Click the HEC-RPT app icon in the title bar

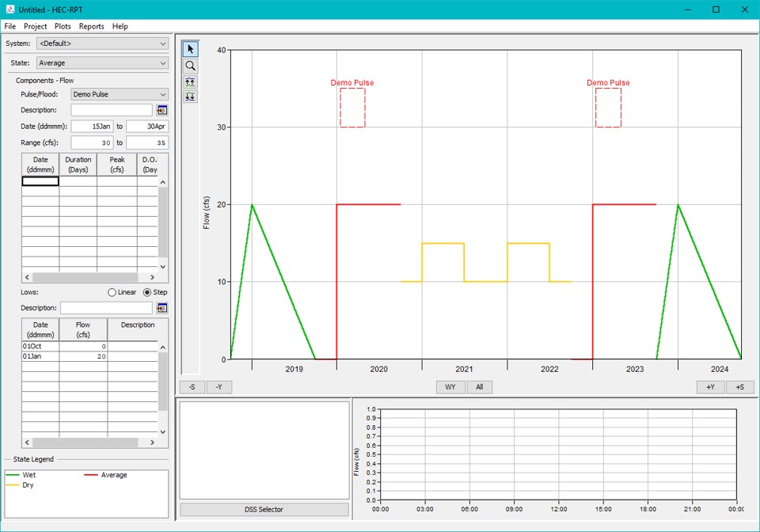tap(9, 9)
